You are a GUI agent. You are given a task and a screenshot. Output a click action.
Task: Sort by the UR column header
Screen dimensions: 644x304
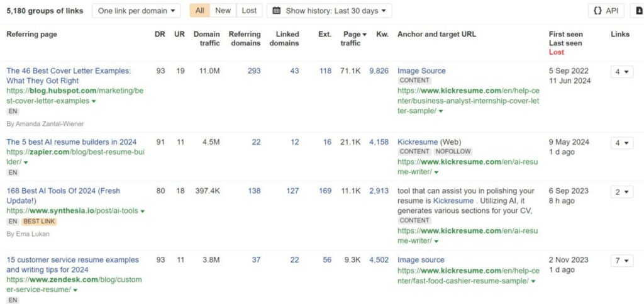tap(179, 35)
